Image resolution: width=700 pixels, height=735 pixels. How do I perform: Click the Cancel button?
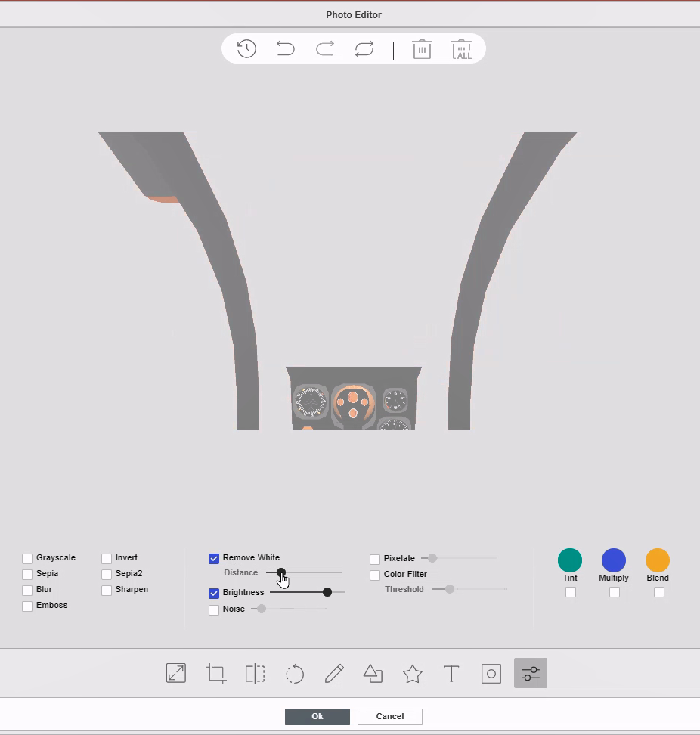[390, 716]
